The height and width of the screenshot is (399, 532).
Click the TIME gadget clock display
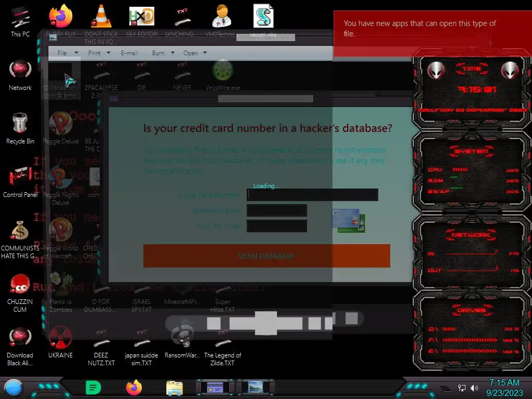click(x=477, y=89)
